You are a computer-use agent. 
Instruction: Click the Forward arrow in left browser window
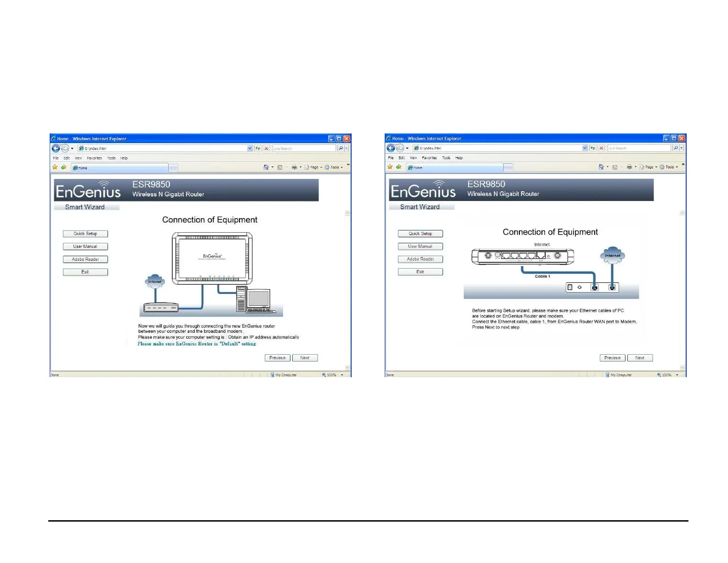[x=65, y=148]
